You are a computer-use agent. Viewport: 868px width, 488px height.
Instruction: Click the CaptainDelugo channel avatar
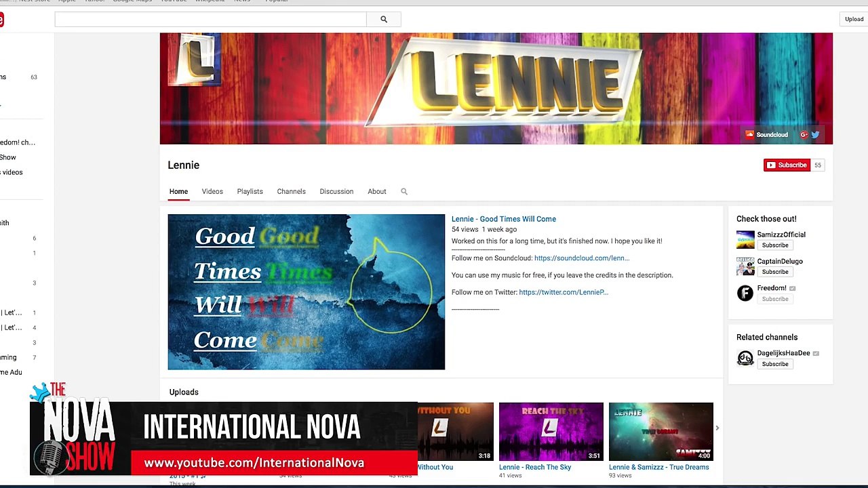coord(745,266)
